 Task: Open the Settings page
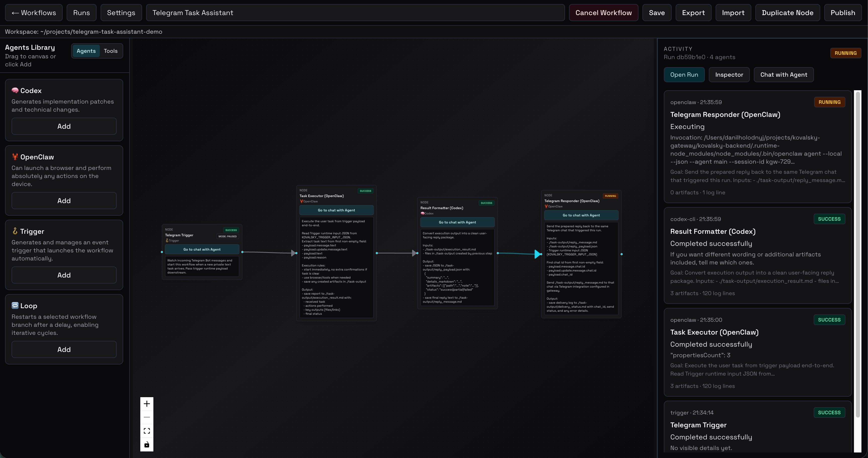coord(121,13)
